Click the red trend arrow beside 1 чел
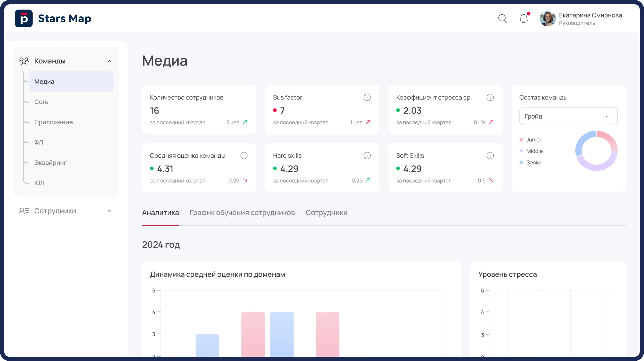644x361 pixels. click(368, 122)
